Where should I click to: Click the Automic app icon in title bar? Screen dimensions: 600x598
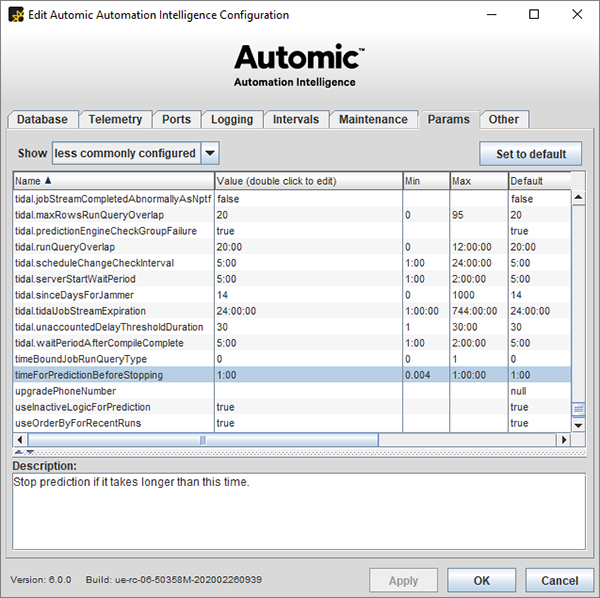pos(16,15)
